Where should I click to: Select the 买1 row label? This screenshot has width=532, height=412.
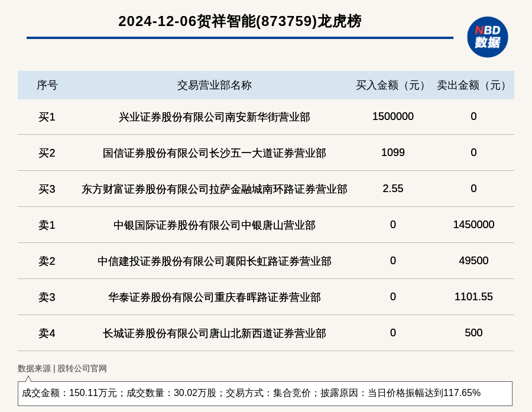(47, 117)
